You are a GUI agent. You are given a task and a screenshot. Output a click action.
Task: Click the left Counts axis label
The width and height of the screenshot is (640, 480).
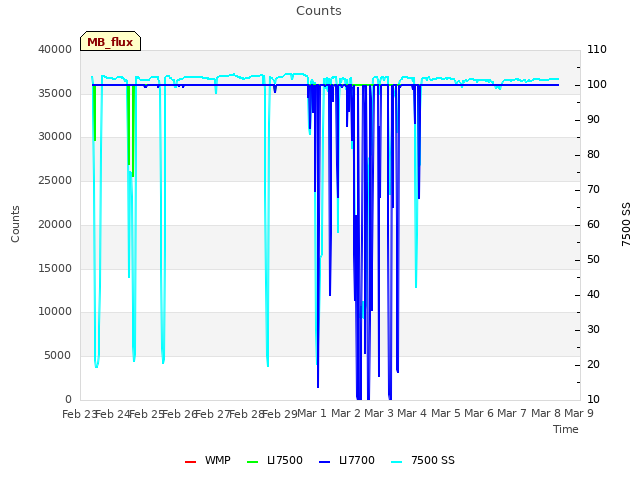pyautogui.click(x=15, y=224)
